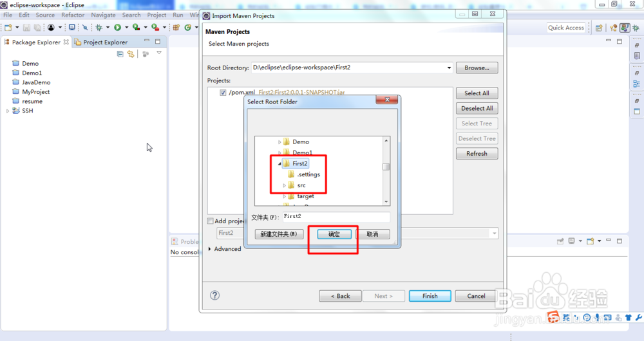Viewport: 644px width, 341px height.
Task: Click the Outline view icon in right trim
Action: pos(637,84)
